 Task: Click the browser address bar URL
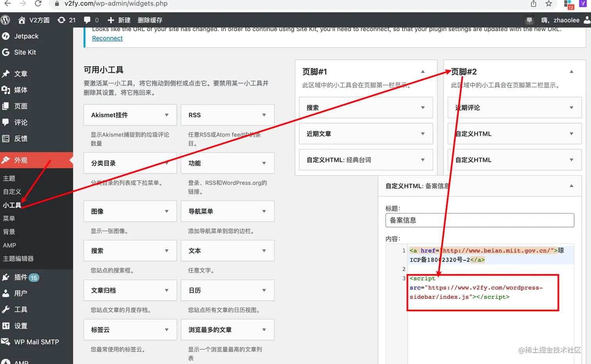click(x=116, y=4)
